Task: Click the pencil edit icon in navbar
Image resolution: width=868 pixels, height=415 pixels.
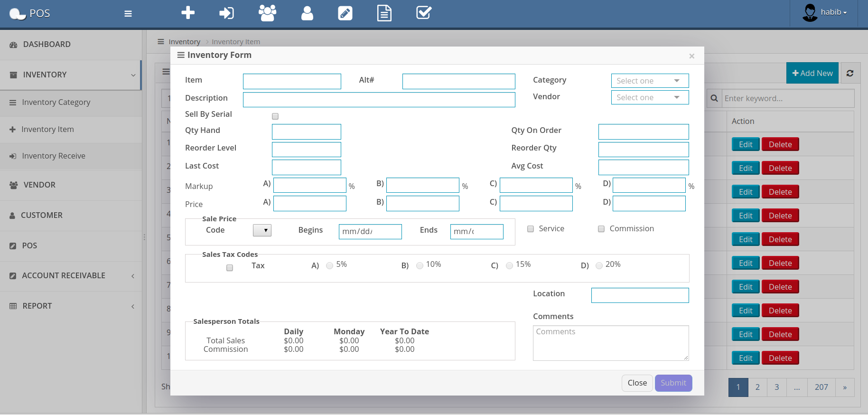Action: point(345,13)
